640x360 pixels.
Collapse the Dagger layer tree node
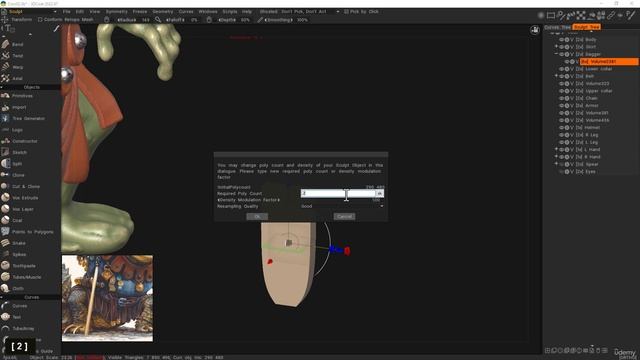[x=556, y=54]
